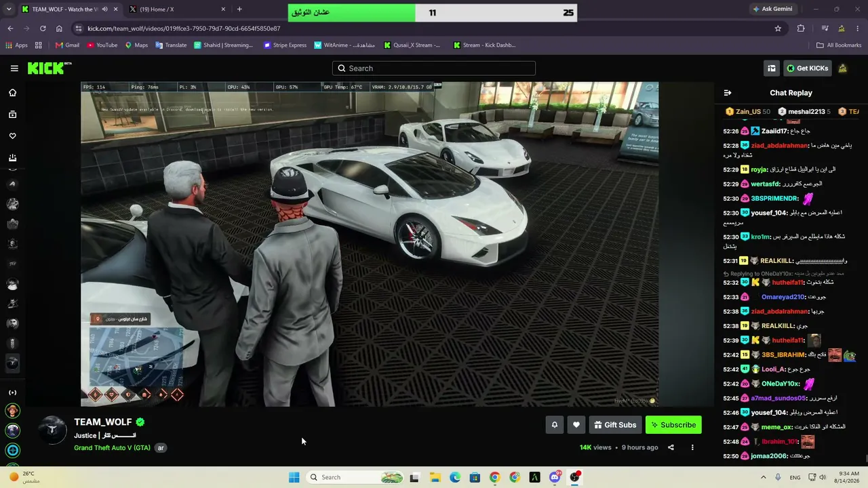Open the weather widget showing 26°C
868x488 pixels.
(x=24, y=477)
